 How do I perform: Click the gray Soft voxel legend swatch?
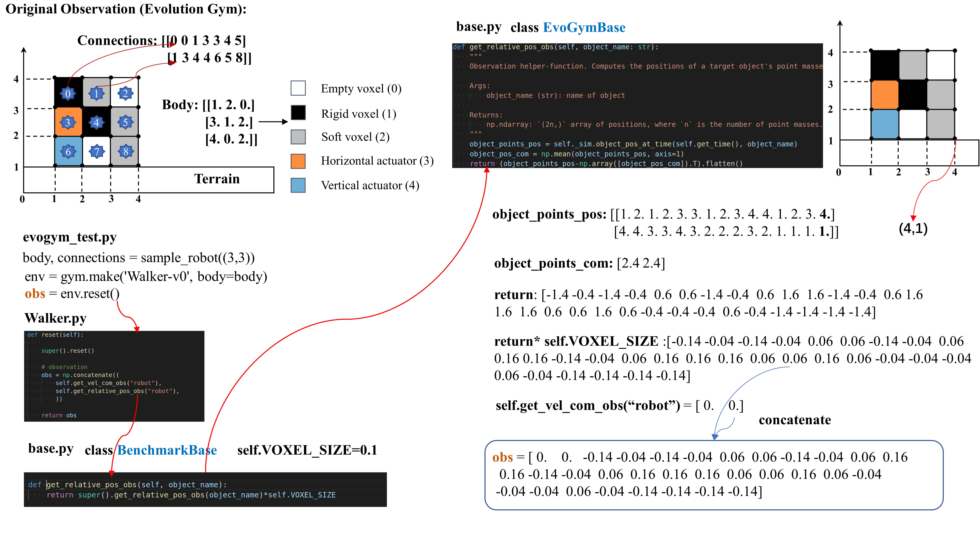pos(298,137)
